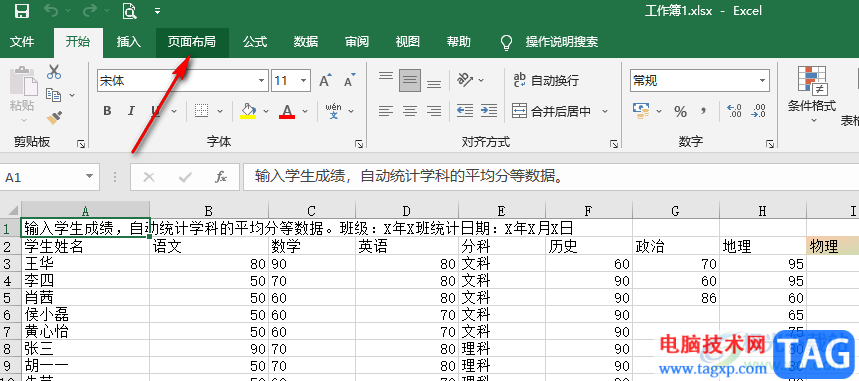Open the 帮助 help tab
Screen dimensions: 859x381
tap(459, 42)
